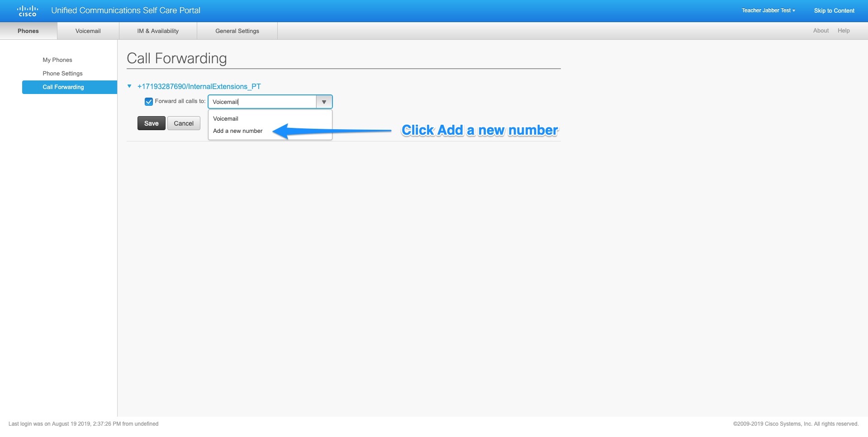The height and width of the screenshot is (437, 868).
Task: Click the Cisco logo
Action: coord(28,11)
